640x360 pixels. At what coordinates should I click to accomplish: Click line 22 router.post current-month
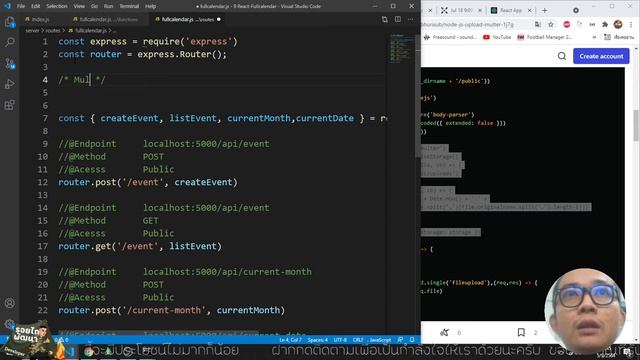pyautogui.click(x=171, y=311)
